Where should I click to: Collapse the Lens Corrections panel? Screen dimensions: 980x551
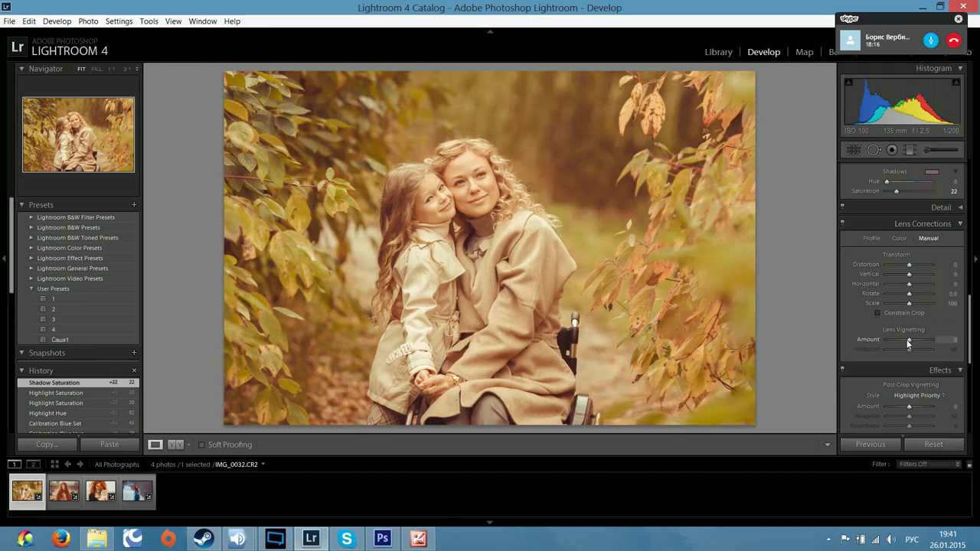click(960, 223)
